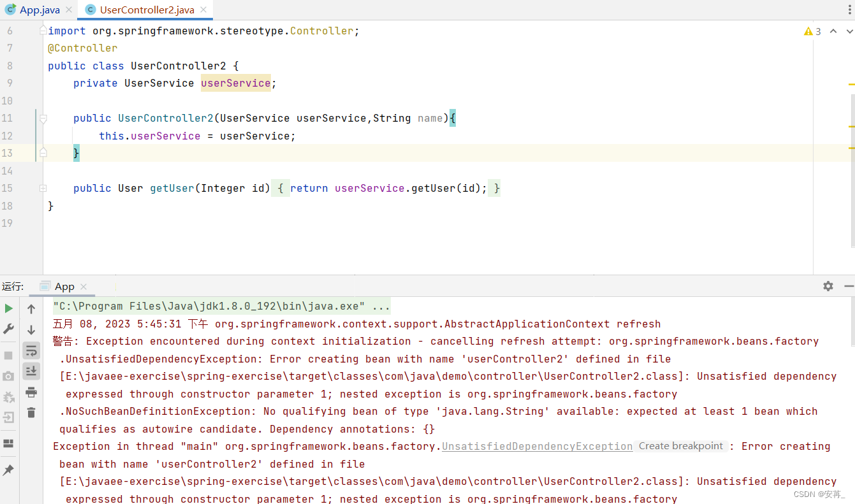Close the App.java editor tab
Viewport: 855px width, 504px height.
(x=69, y=10)
